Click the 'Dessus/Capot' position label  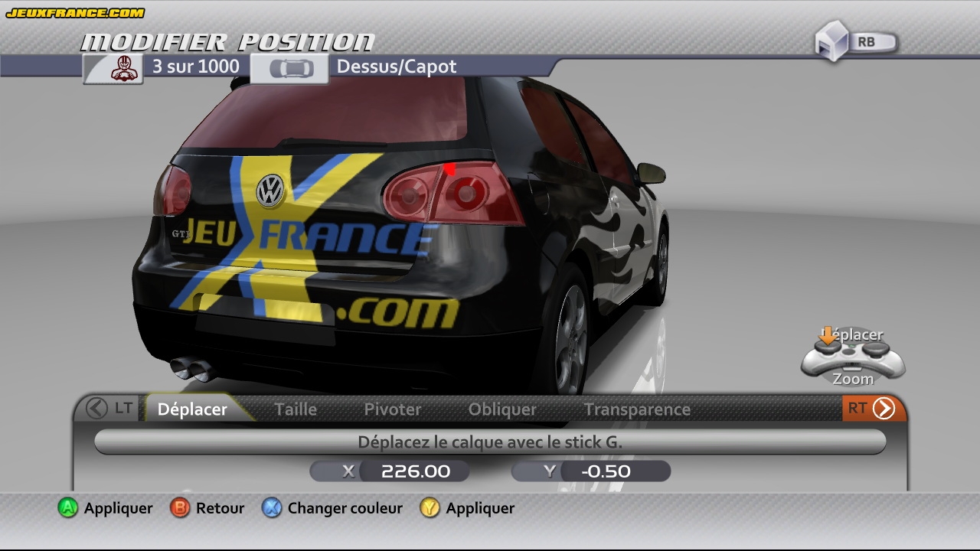click(x=397, y=67)
